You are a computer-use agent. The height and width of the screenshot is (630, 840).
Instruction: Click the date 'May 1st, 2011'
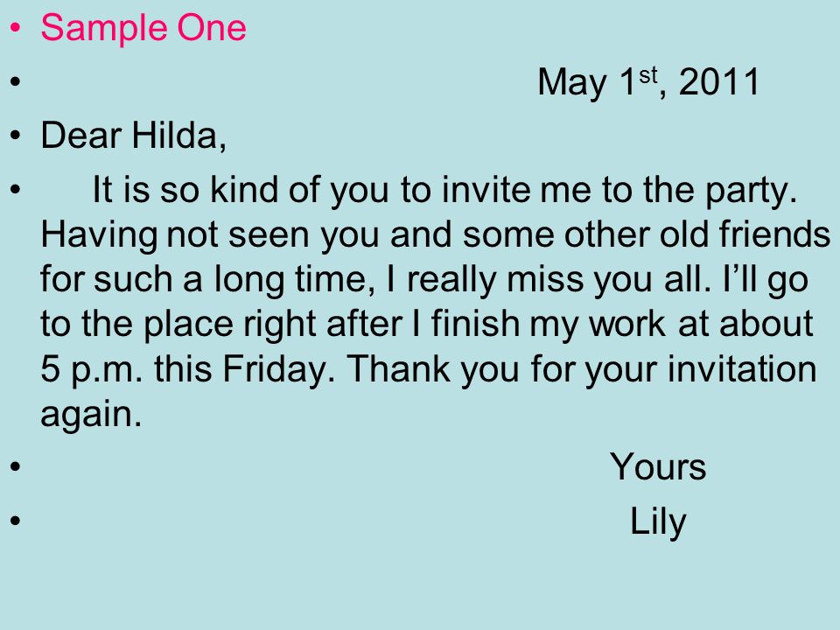click(x=648, y=82)
